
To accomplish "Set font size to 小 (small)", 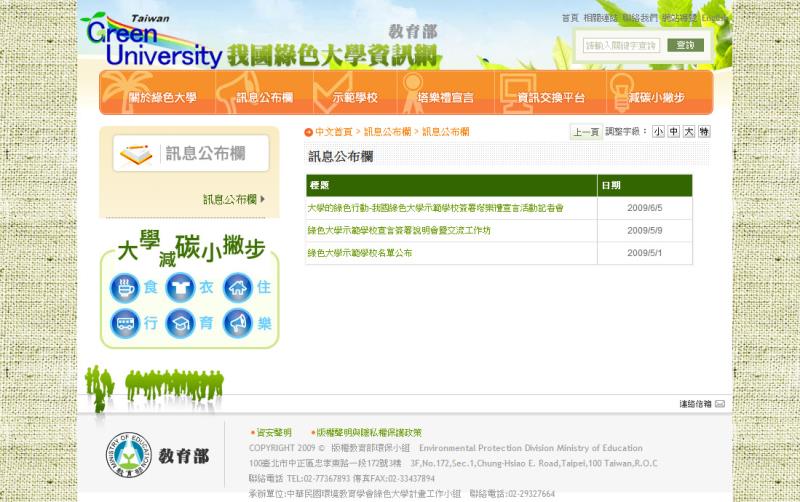I will [x=658, y=132].
